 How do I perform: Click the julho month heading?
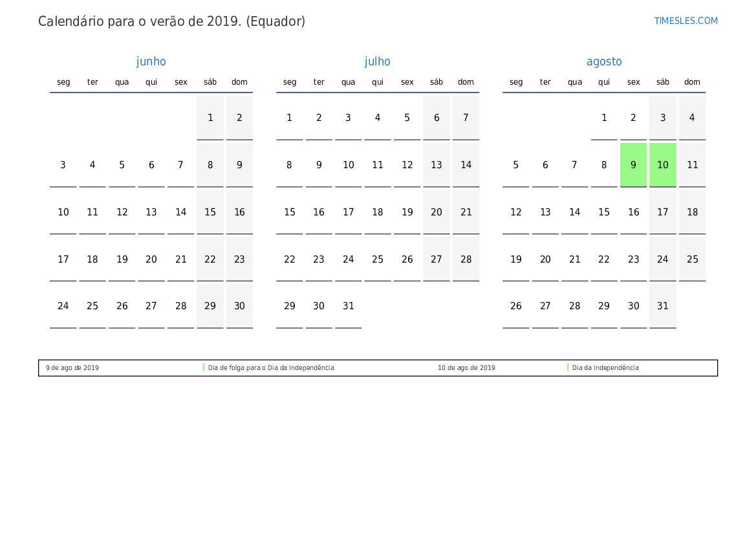click(x=377, y=61)
